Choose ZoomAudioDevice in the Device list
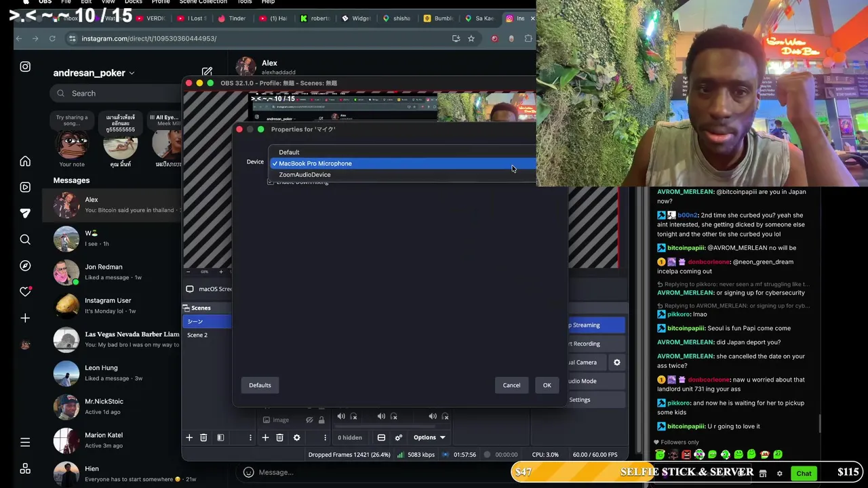Viewport: 868px width, 488px height. click(x=403, y=175)
